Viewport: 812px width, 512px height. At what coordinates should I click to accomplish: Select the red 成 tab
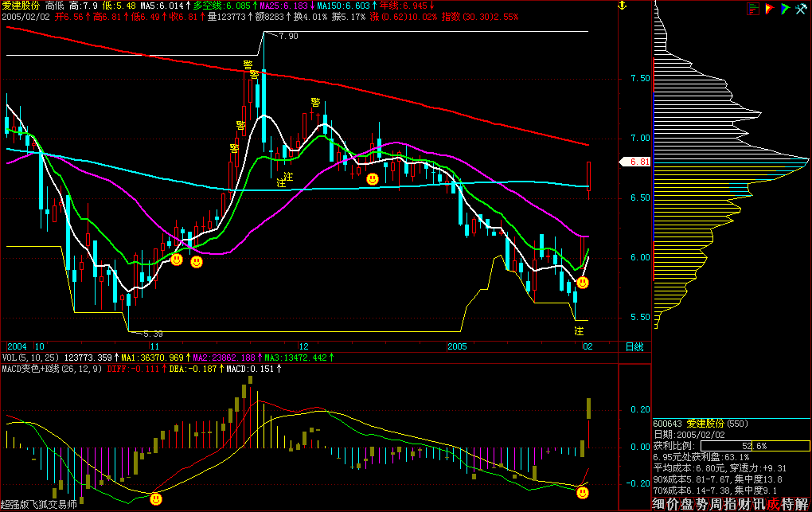click(x=771, y=504)
